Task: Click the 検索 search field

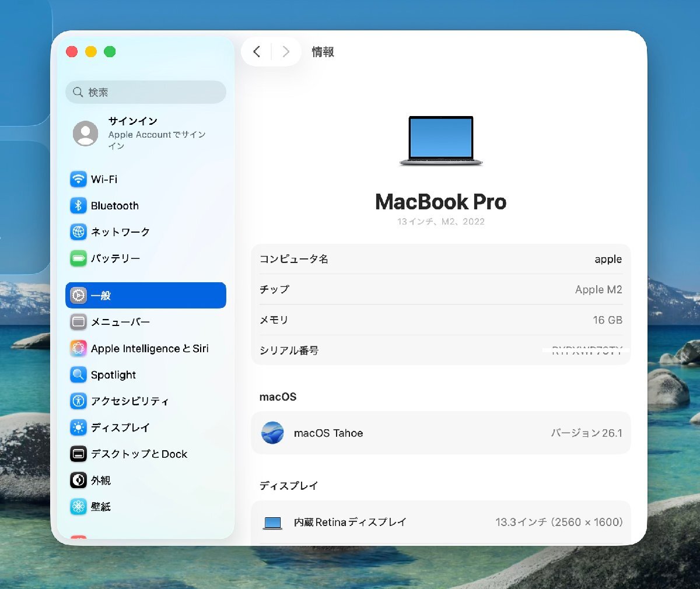Action: coord(146,92)
